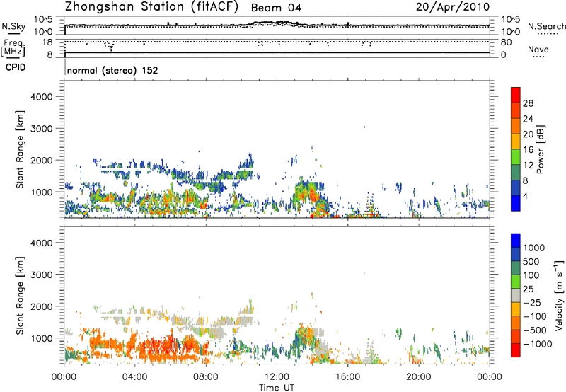Click the date '20/Apr/2010'
Screen dimensions: 566x392
point(453,7)
